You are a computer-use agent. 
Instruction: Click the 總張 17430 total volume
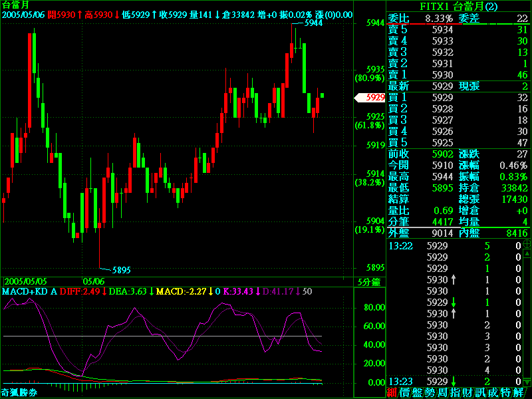(515, 199)
